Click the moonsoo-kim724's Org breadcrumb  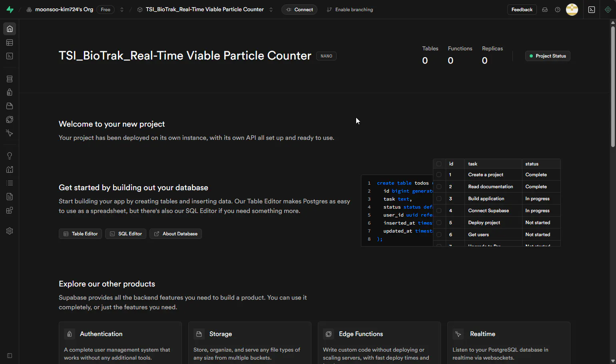[x=64, y=10]
